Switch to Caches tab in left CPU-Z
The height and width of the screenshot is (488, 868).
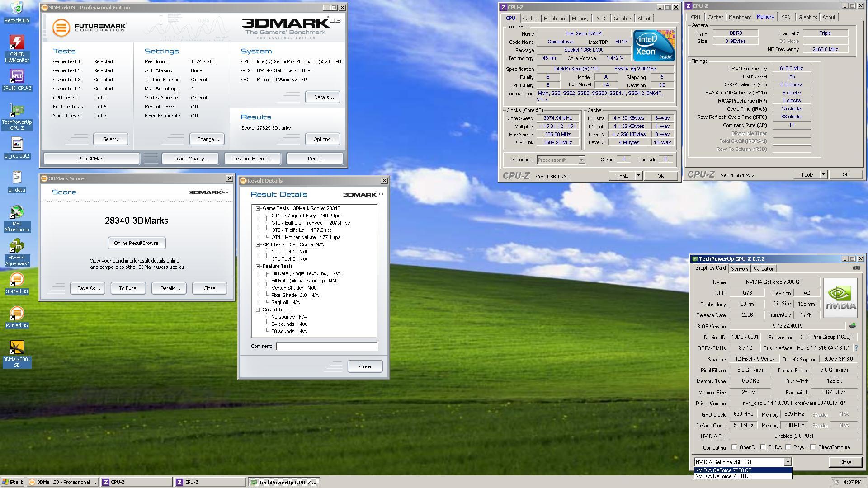(530, 19)
